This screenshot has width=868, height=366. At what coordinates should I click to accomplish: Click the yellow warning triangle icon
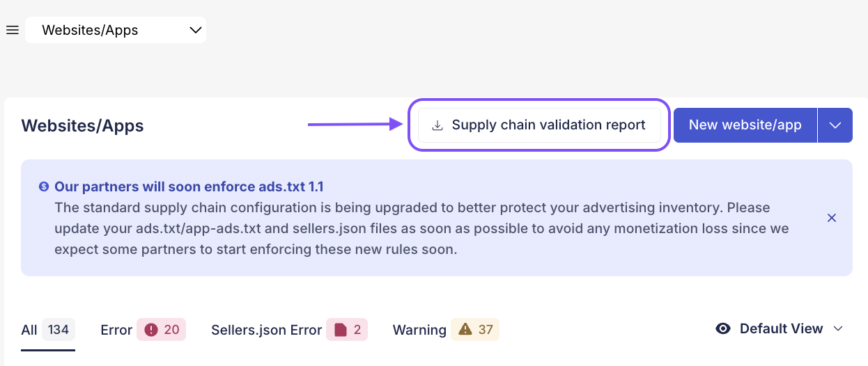(x=465, y=330)
